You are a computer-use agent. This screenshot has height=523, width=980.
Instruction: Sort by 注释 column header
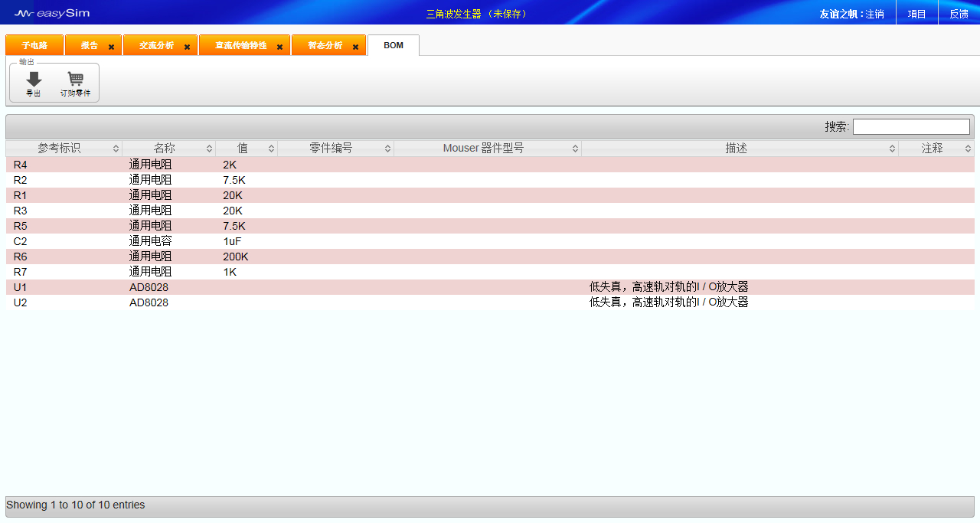click(936, 148)
